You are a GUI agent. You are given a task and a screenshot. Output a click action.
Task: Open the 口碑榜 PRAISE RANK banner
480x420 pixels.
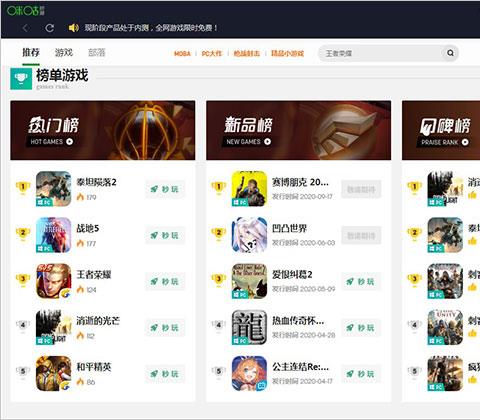click(441, 130)
